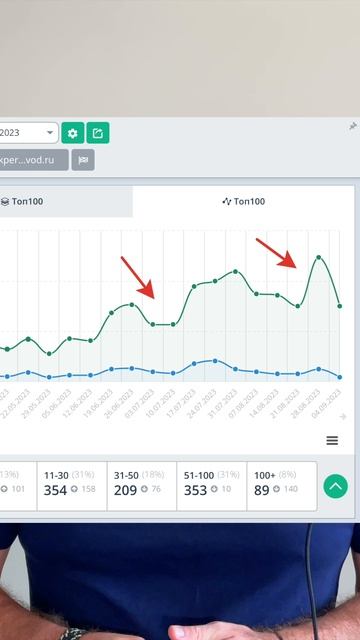Click the gray flag icon button

(x=83, y=160)
